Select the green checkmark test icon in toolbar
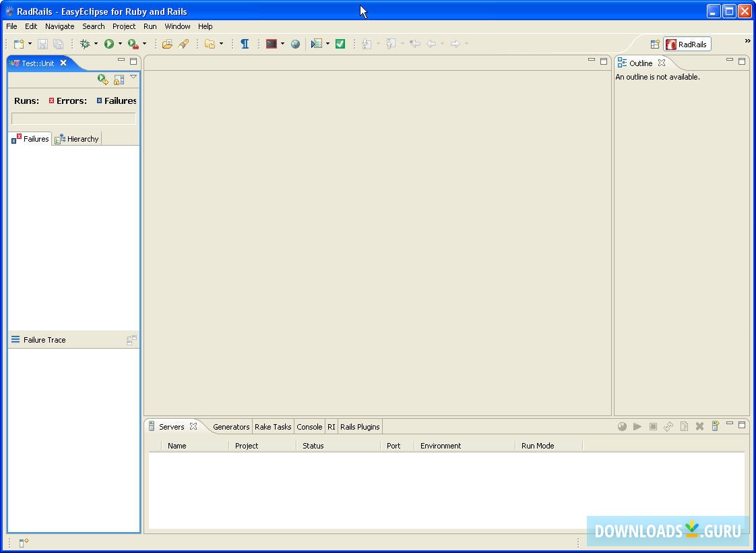 [341, 43]
